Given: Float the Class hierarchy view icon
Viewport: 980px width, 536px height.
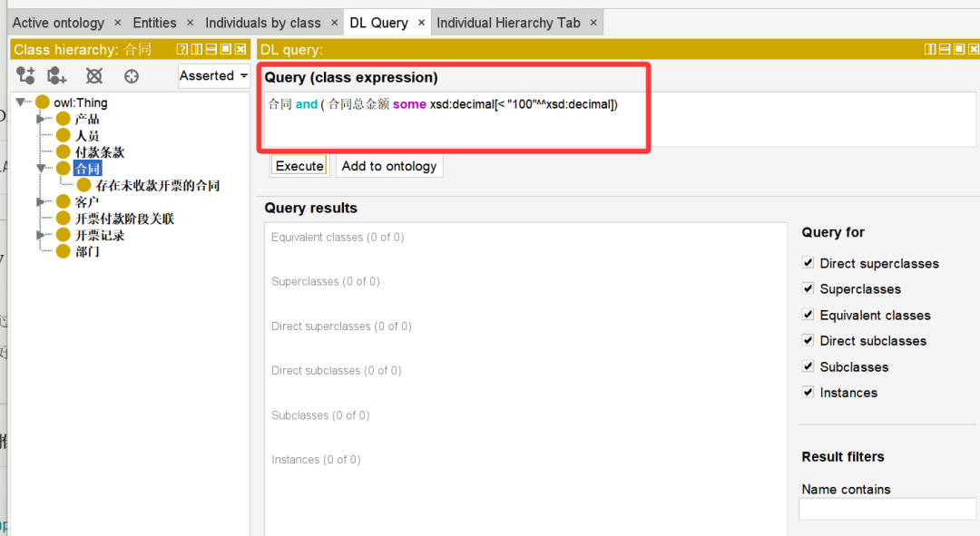Looking at the screenshot, I should 226,49.
